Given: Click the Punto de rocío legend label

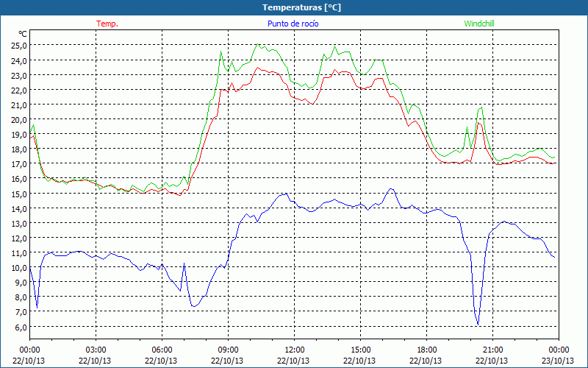Looking at the screenshot, I should click(x=293, y=24).
